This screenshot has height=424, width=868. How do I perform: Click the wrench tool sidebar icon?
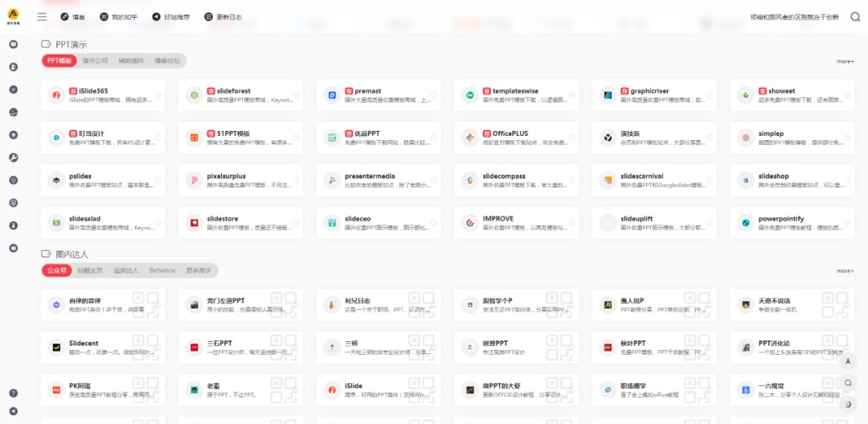(14, 158)
